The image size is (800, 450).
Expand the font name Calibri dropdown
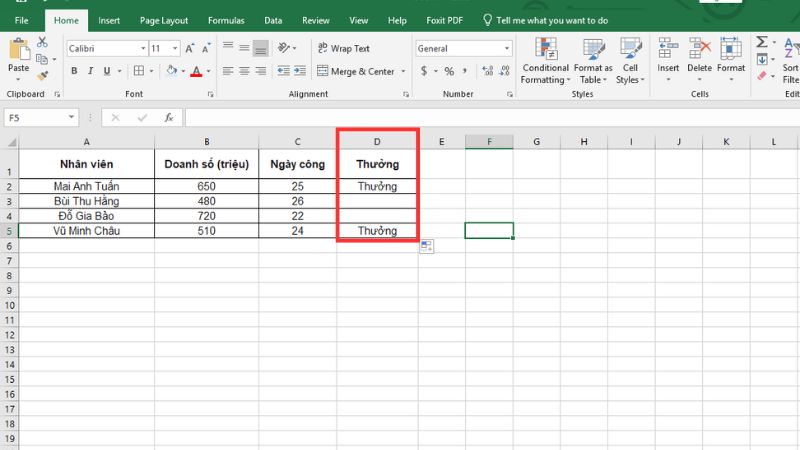coord(142,48)
